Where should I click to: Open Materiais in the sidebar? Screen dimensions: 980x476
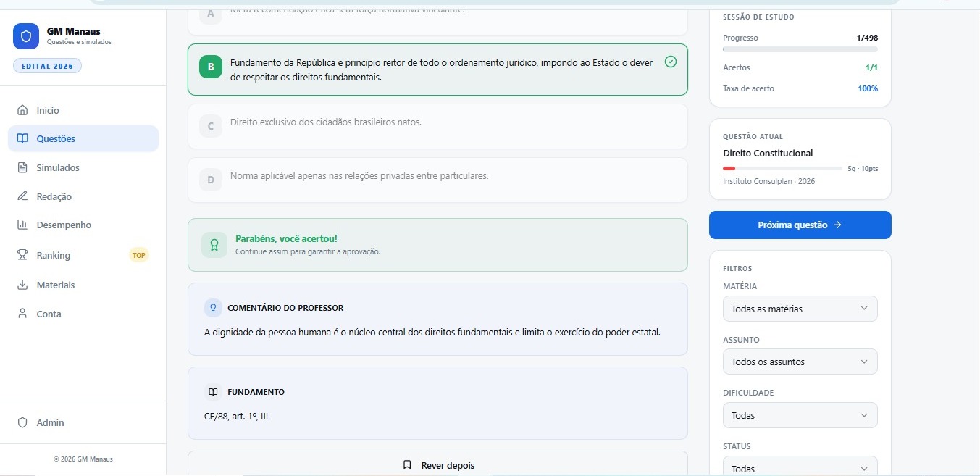pyautogui.click(x=83, y=285)
